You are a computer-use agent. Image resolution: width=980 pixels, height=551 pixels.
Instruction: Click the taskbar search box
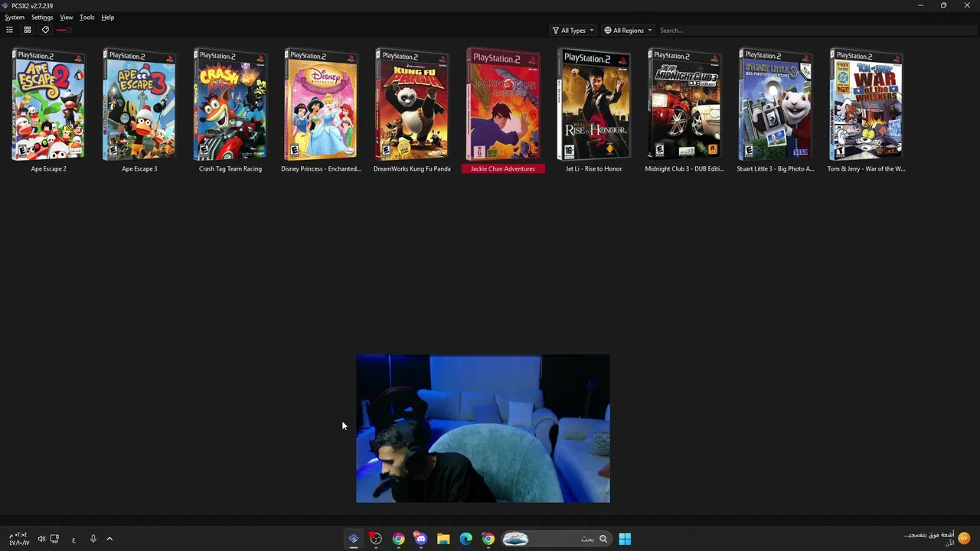click(556, 539)
